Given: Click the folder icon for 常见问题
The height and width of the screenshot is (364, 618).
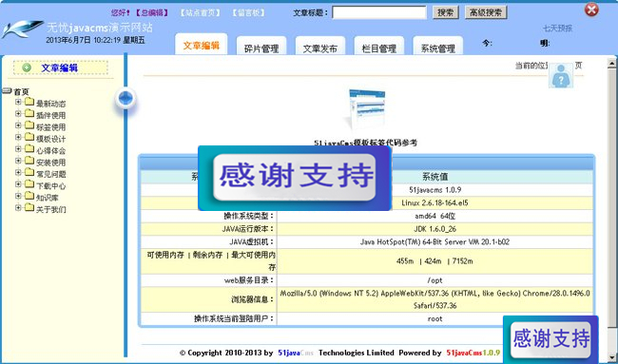Looking at the screenshot, I should click(29, 173).
